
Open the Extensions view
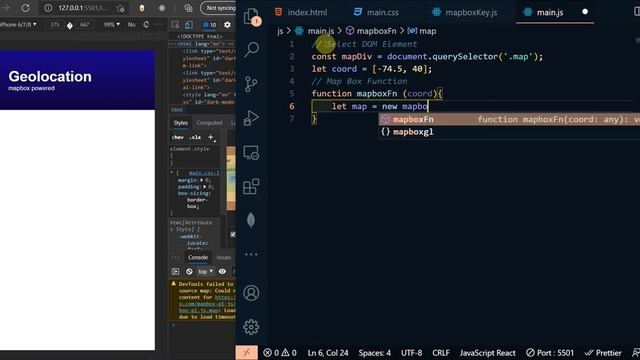[251, 187]
